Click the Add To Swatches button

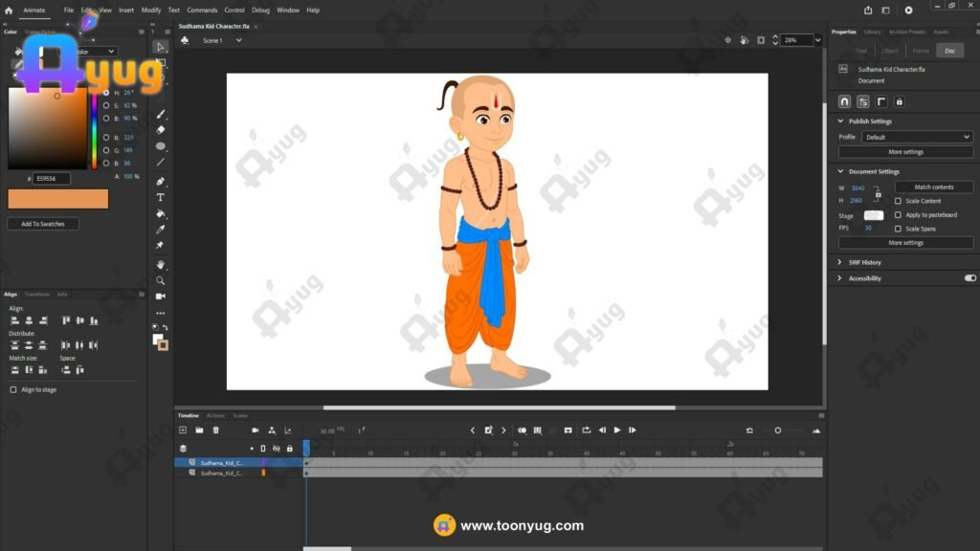coord(43,224)
